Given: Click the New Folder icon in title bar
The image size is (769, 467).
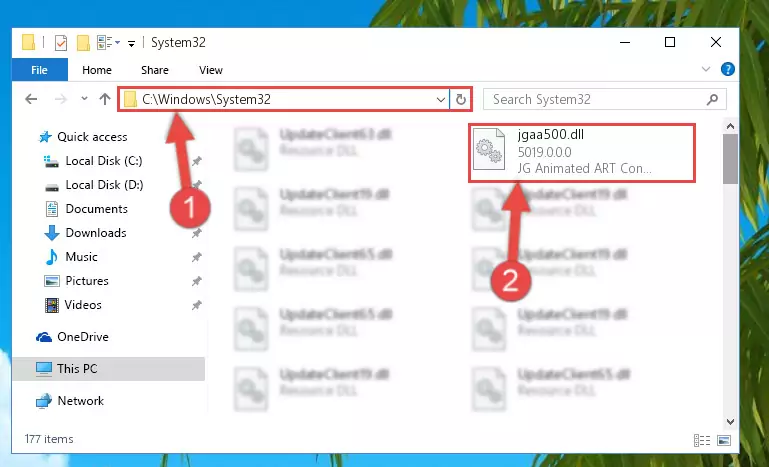Looking at the screenshot, I should pyautogui.click(x=83, y=43).
